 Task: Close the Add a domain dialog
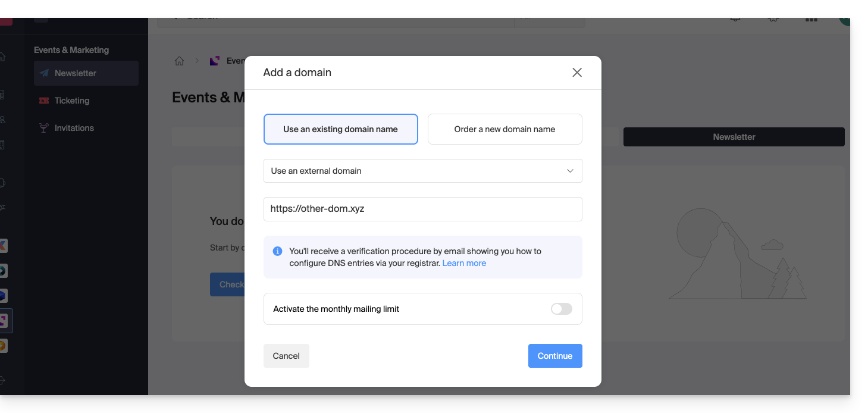pos(576,73)
